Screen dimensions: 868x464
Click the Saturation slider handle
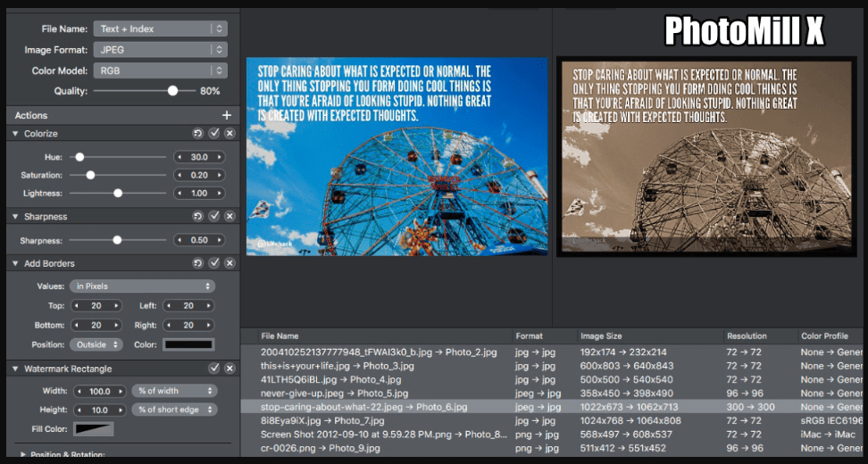[90, 175]
